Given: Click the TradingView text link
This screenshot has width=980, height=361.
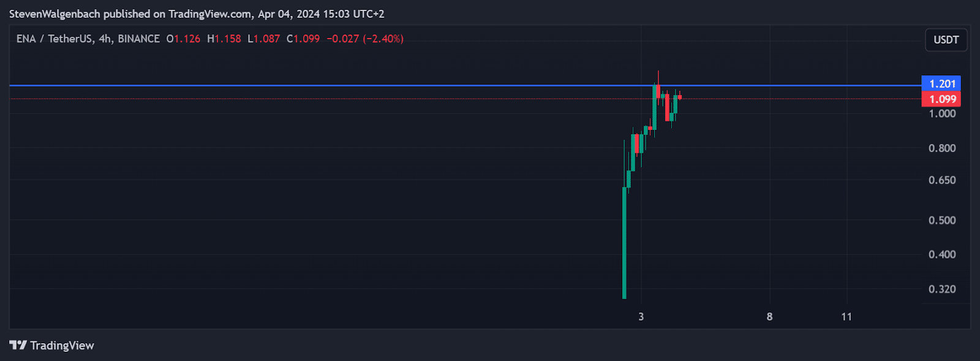Looking at the screenshot, I should (x=62, y=346).
